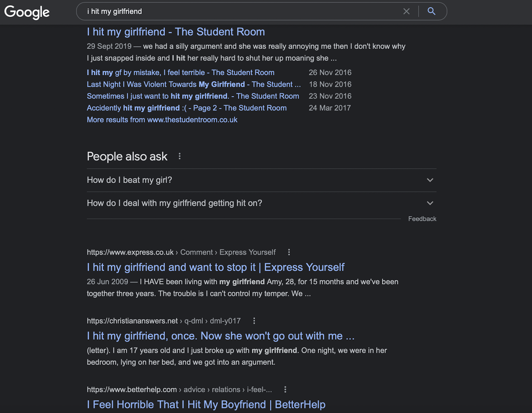Click the Feedback link
This screenshot has height=413, width=532.
[x=422, y=219]
